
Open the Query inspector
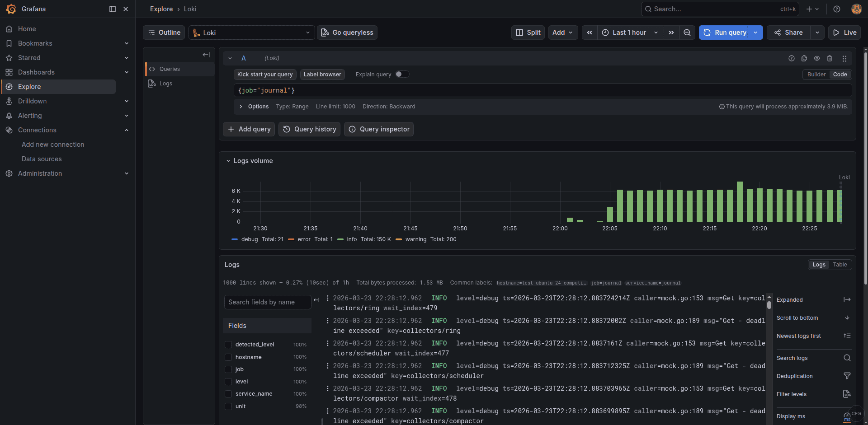pos(378,129)
